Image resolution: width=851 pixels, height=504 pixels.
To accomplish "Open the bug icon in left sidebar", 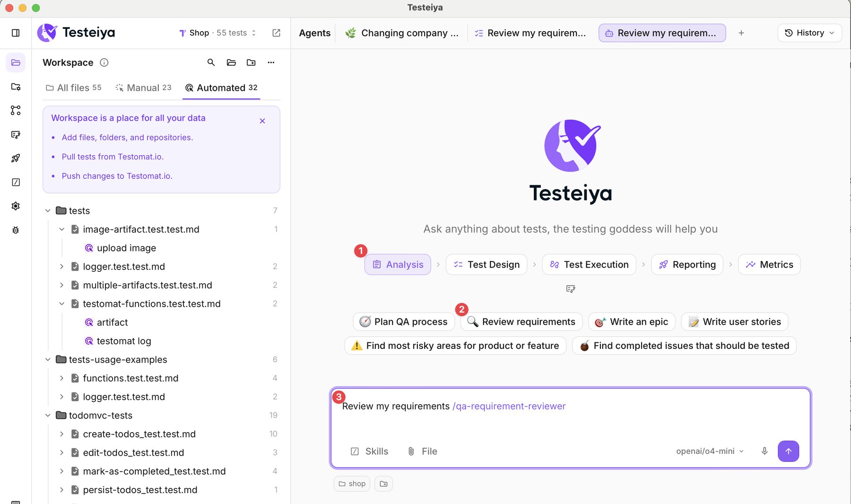I will tap(16, 230).
